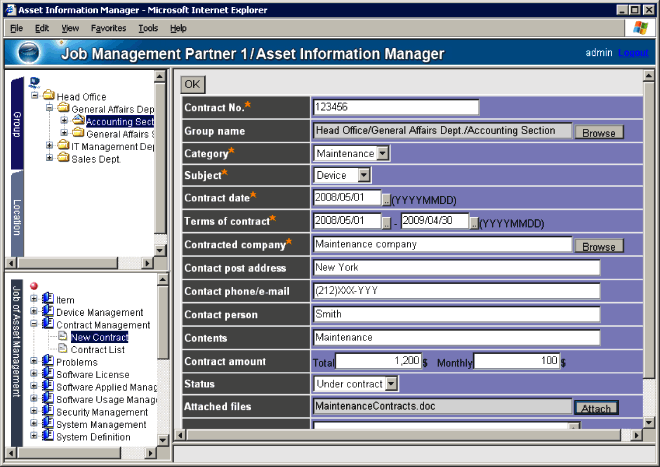
Task: Collapse the Contract Management tree node
Action: point(35,325)
